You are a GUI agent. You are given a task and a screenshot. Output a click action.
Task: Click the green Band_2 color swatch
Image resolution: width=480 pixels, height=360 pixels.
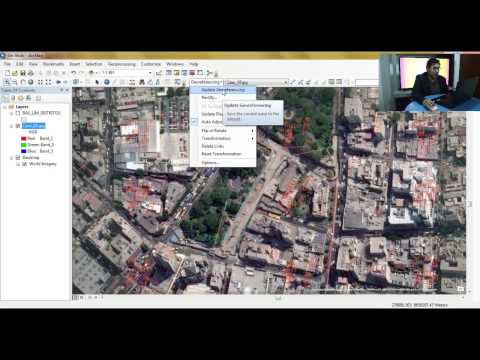pyautogui.click(x=24, y=145)
